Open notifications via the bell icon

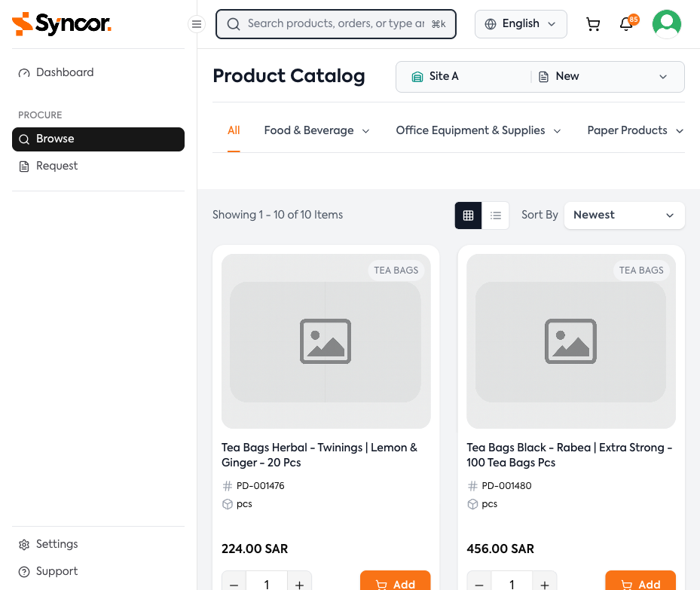[x=626, y=24]
